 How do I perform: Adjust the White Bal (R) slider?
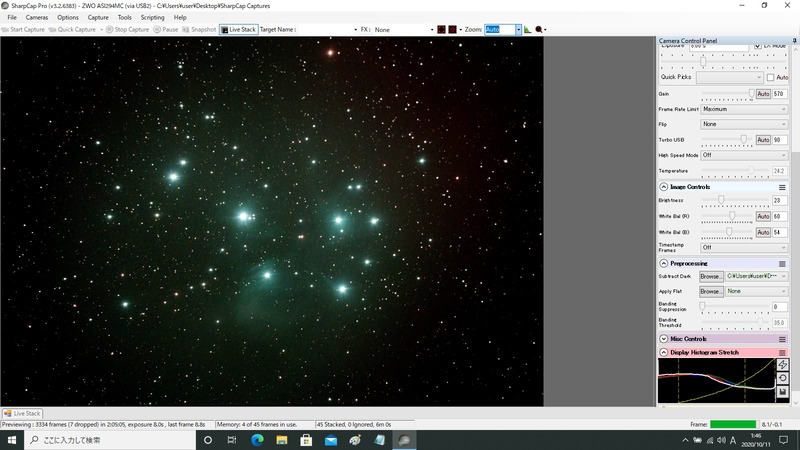(732, 216)
